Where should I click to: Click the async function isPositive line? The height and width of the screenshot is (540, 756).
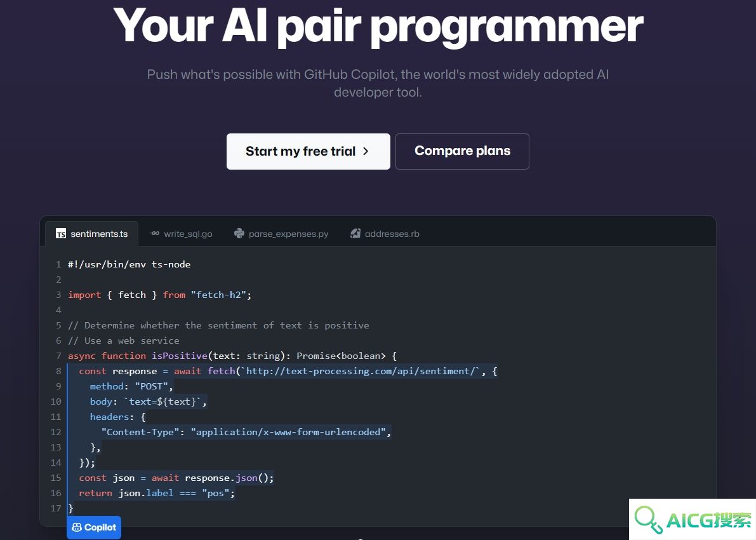[x=232, y=356]
